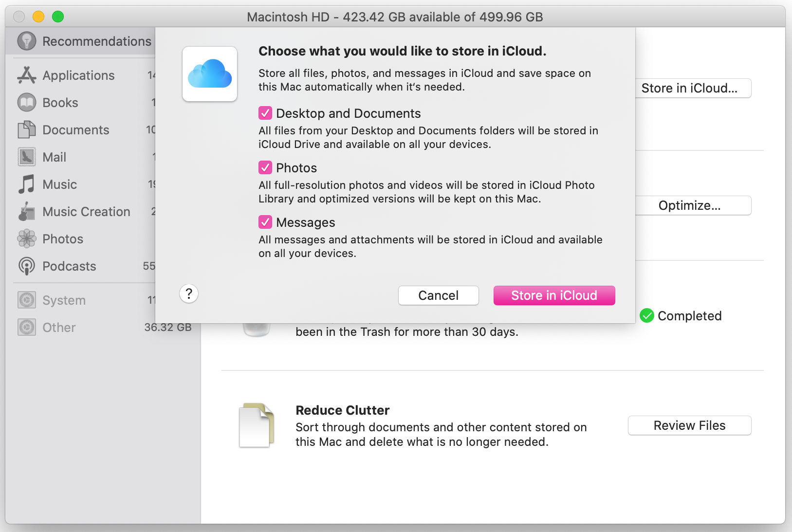Screen dimensions: 792x532
Task: Select Podcasts category in sidebar
Action: pyautogui.click(x=81, y=266)
